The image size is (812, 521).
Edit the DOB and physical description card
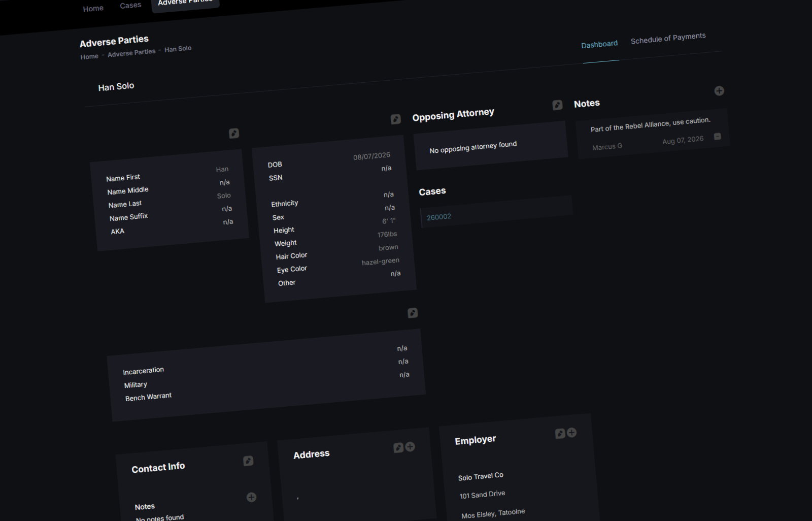coord(396,119)
